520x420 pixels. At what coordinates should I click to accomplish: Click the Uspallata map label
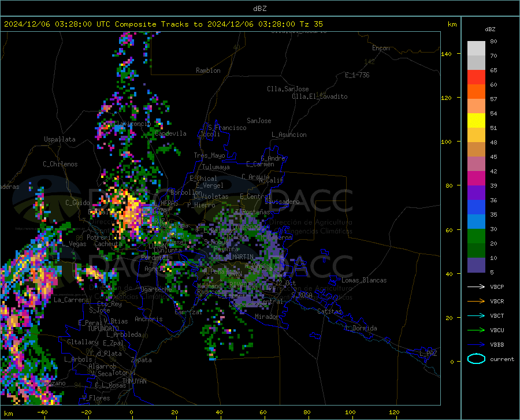click(x=60, y=139)
